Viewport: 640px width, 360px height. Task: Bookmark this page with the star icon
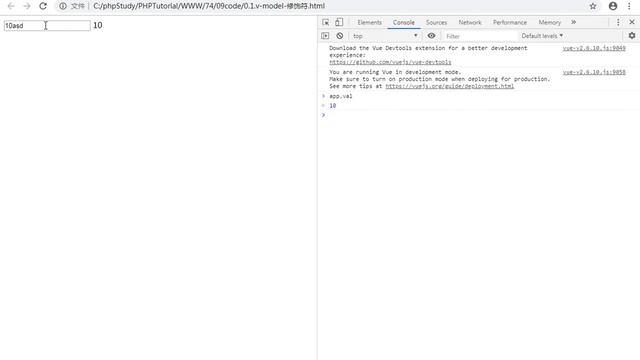(x=593, y=6)
